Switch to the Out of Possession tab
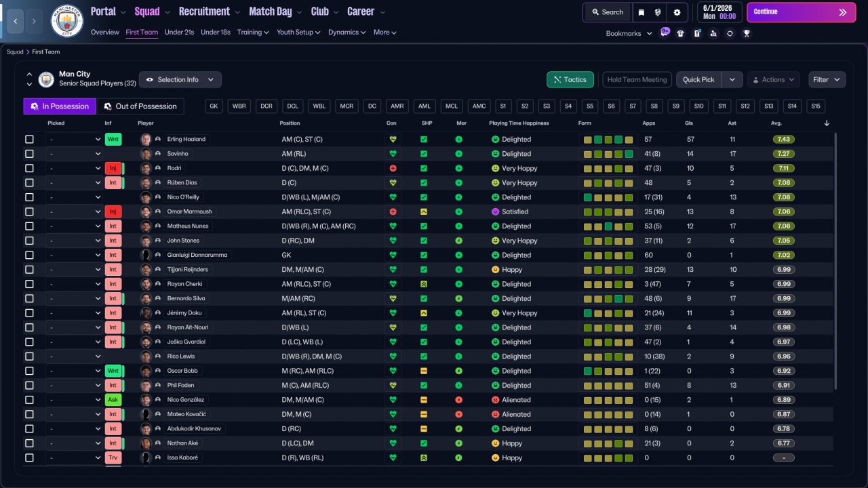 (x=141, y=106)
